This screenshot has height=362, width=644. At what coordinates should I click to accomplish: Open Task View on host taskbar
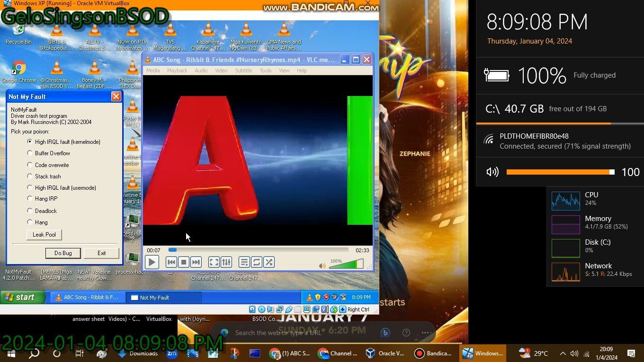pos(80,353)
